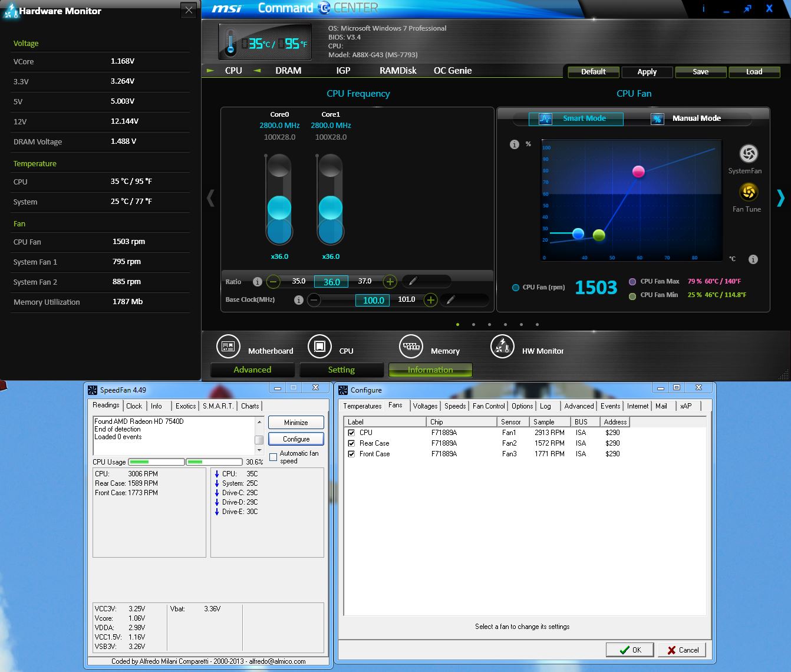Click the Base Clock field showing 100.0
791x672 pixels.
click(373, 300)
